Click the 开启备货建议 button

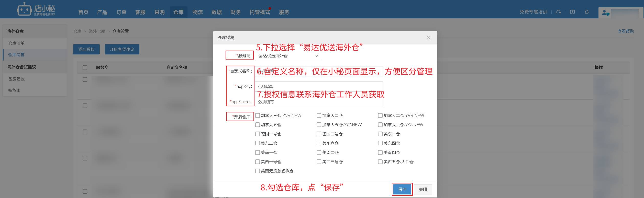click(122, 49)
